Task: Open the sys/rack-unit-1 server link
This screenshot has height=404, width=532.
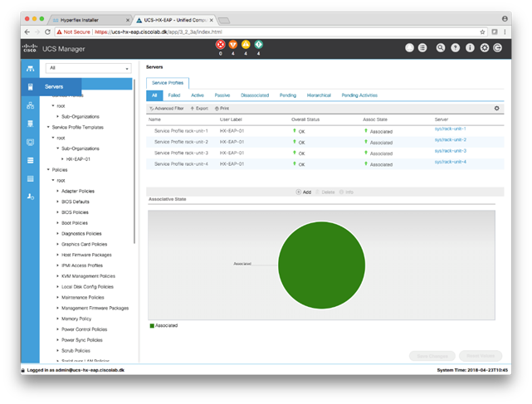Action: (x=450, y=129)
